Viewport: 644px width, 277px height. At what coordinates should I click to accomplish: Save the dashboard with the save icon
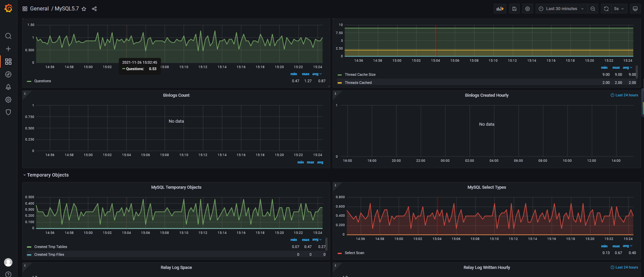(514, 9)
